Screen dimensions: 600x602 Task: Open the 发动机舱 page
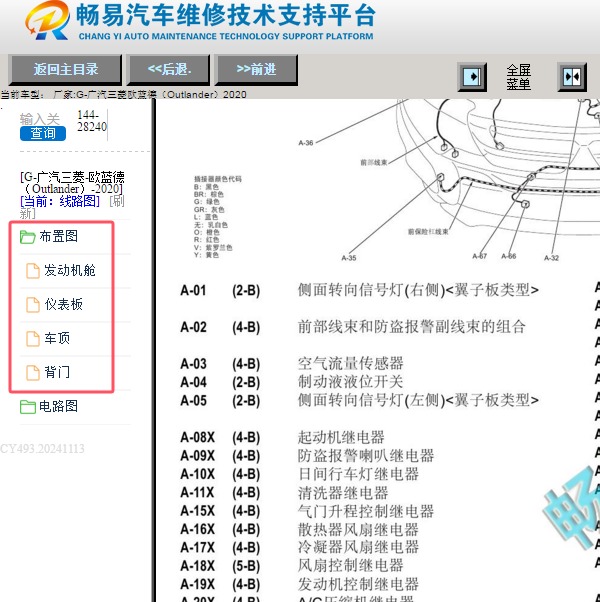pyautogui.click(x=69, y=270)
